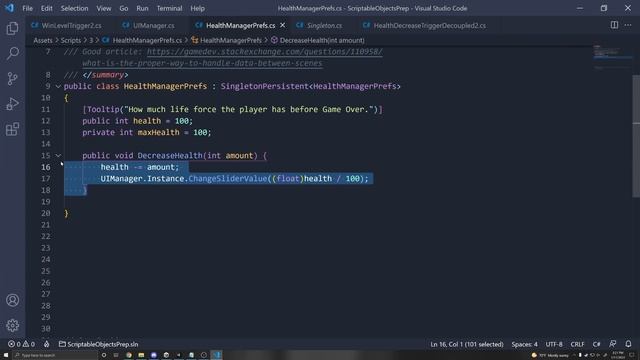Viewport: 640px width, 360px height.
Task: Change encoding via UTF-8 status item
Action: tap(554, 344)
